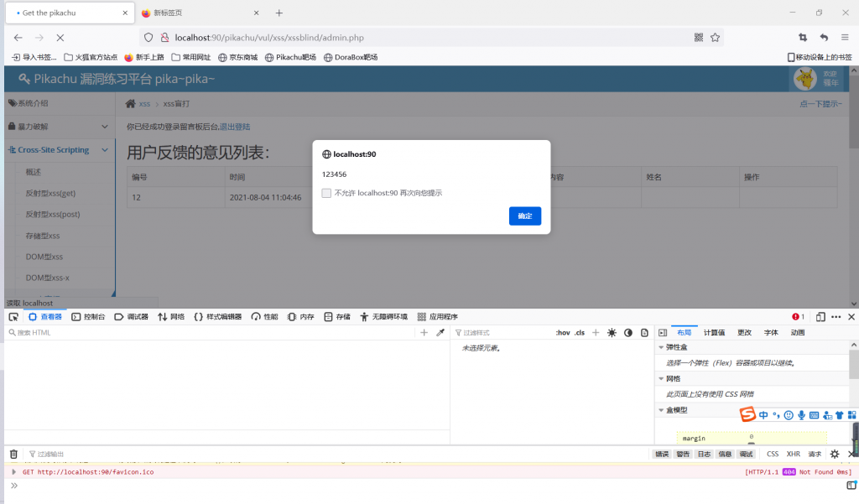Open the QR code icon in address bar
Screen dimensions: 859x504
(x=699, y=38)
